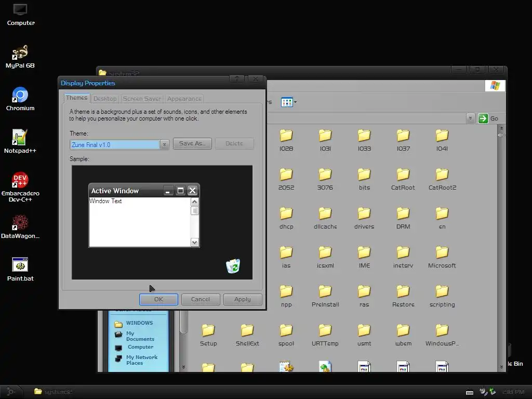Switch to the Screen Saver tab
Screen dimensions: 532x399
(142, 98)
